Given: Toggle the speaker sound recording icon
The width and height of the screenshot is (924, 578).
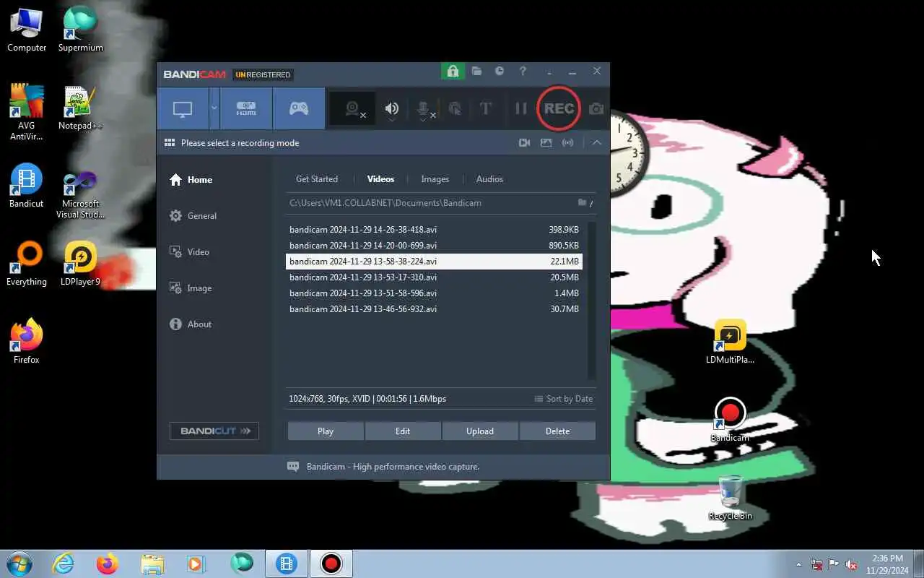Looking at the screenshot, I should pyautogui.click(x=392, y=109).
